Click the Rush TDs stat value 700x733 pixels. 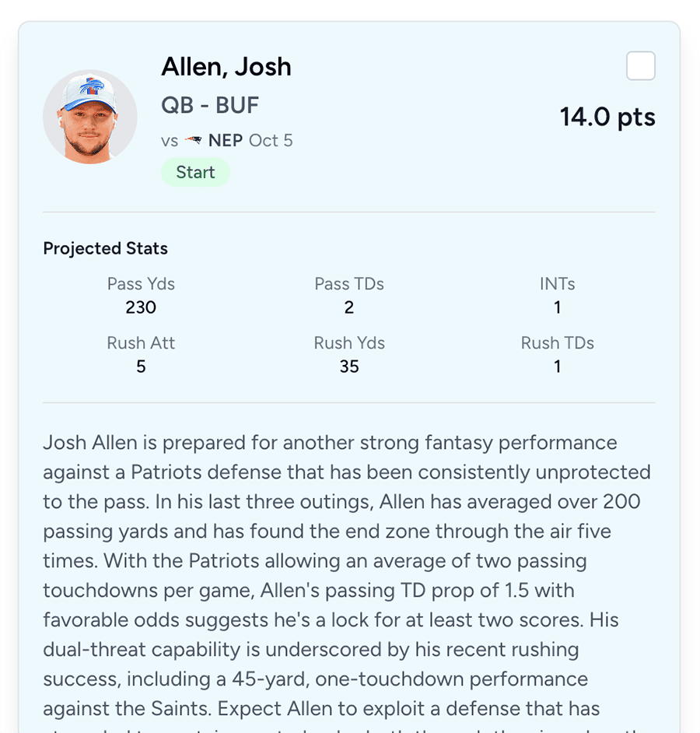[558, 366]
